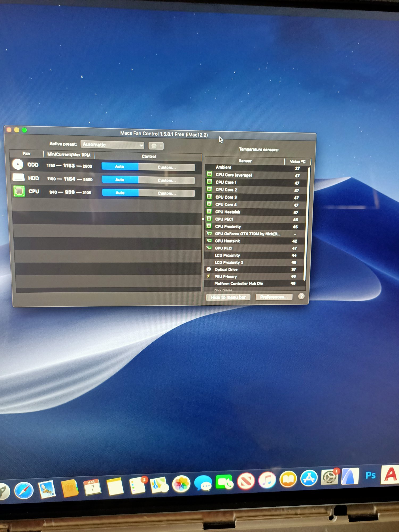
Task: Click the chip icon beside CPU Core 3
Action: click(209, 197)
